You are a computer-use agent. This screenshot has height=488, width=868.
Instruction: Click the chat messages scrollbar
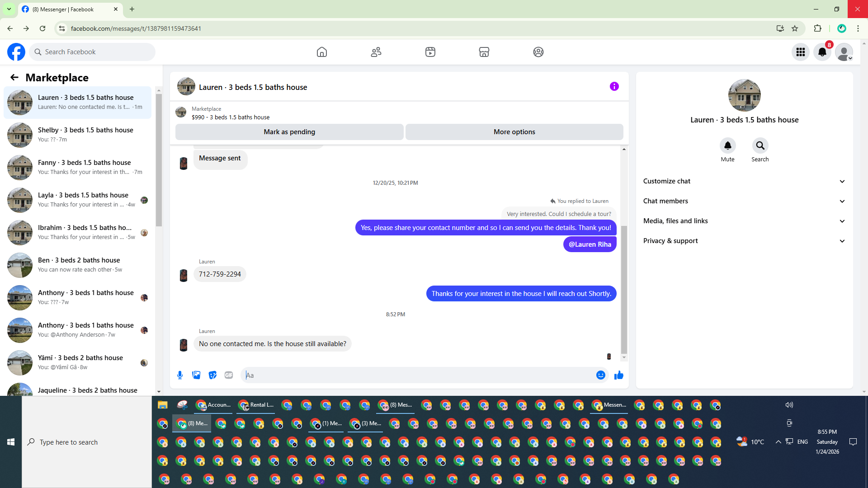624,289
